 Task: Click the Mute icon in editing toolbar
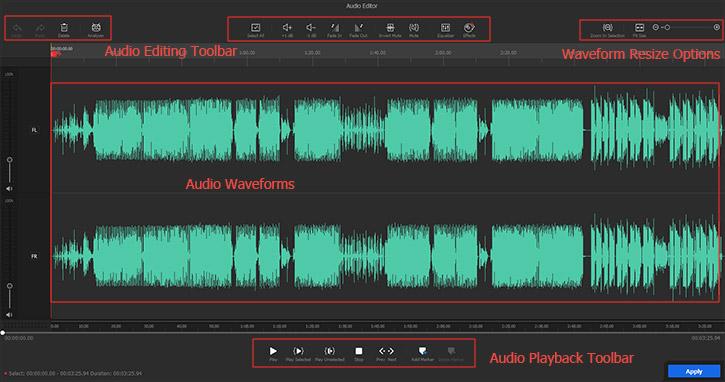414,28
